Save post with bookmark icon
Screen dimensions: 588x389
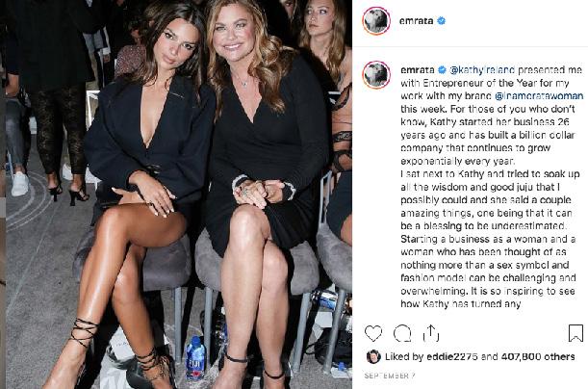coord(575,333)
